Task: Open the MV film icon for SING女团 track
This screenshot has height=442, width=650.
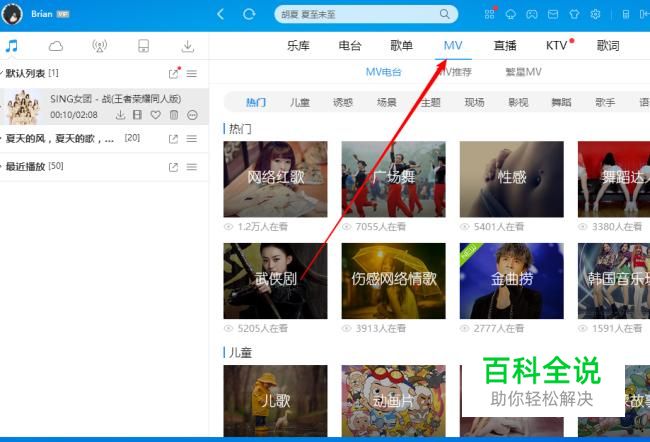Action: tap(137, 115)
